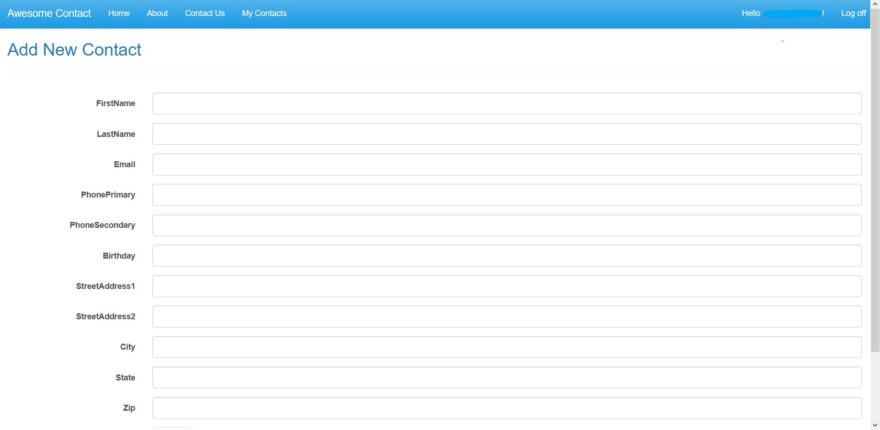Click the Awesome Contact brand link

coord(49,14)
